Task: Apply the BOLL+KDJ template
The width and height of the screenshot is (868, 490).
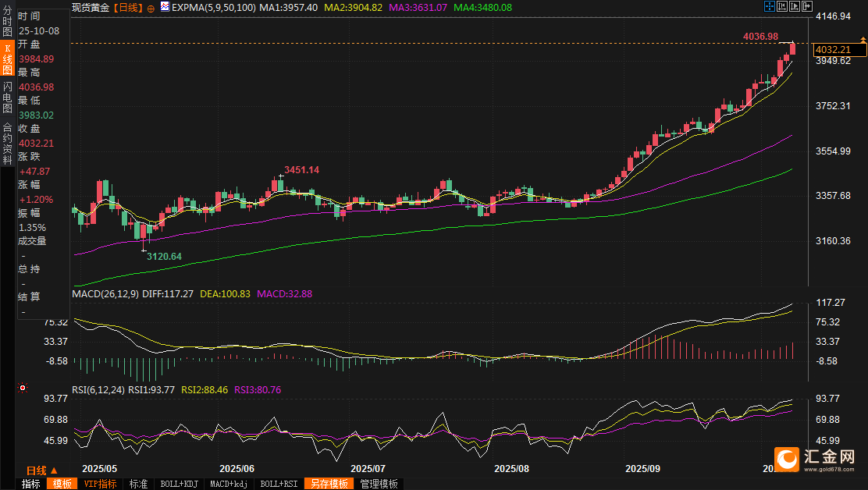Action: pyautogui.click(x=179, y=484)
